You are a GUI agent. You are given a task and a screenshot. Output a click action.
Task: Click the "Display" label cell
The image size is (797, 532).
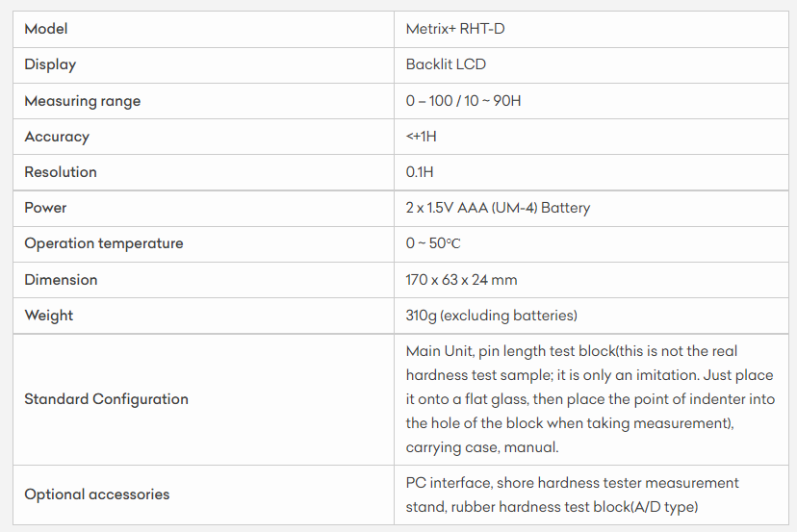coord(50,64)
